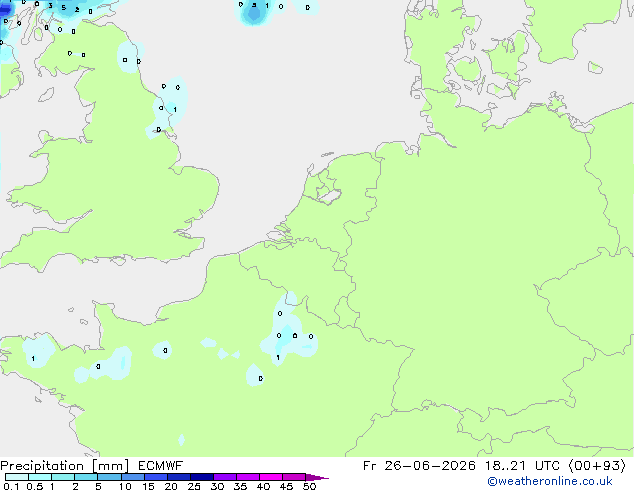Select the 5–10 mm legend color swatch
634x490 pixels.
tap(109, 477)
